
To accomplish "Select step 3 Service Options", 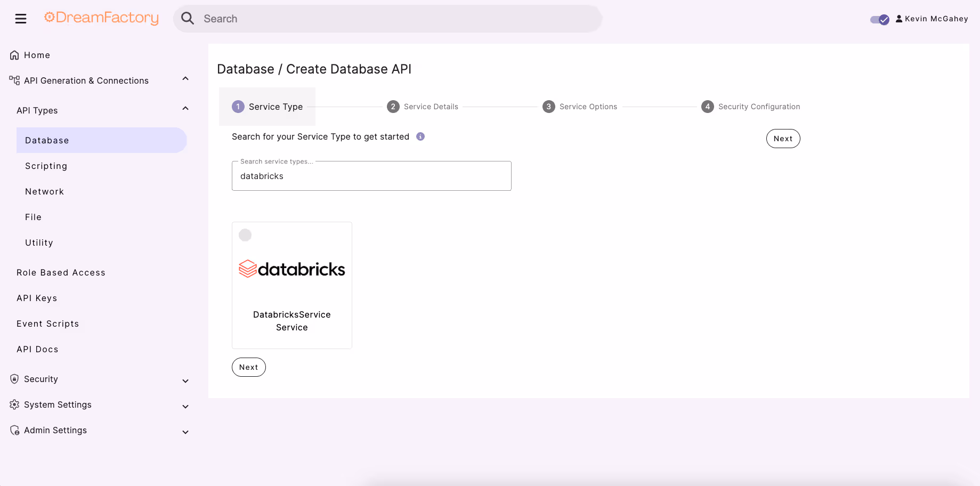I will 580,107.
